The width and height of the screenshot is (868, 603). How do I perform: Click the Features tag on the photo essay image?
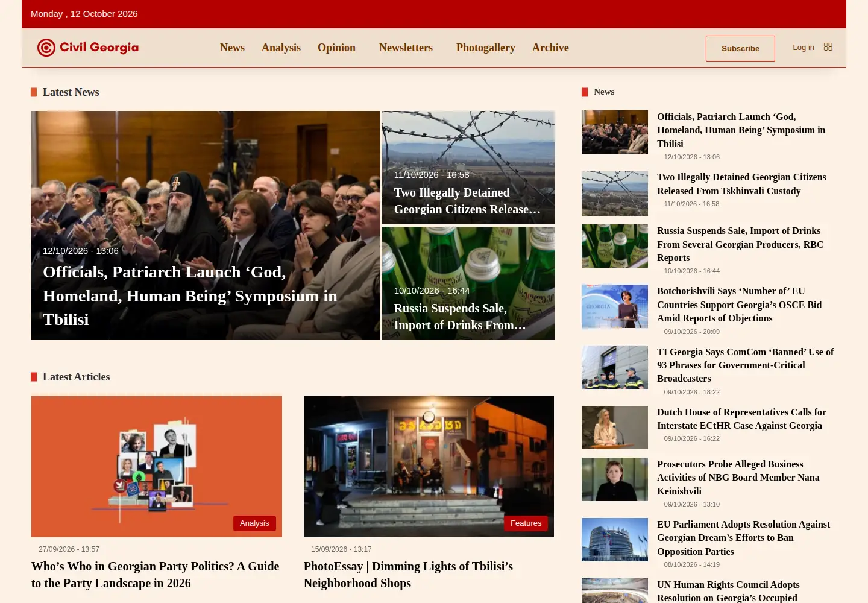[526, 523]
